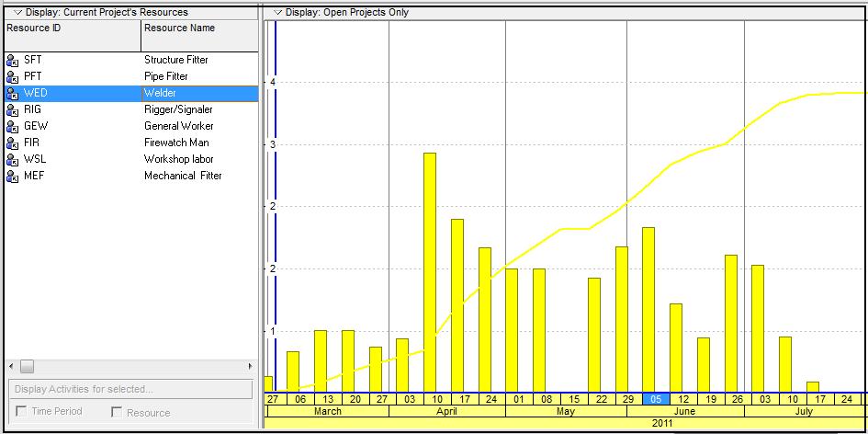Click the June month label in timescale

click(x=685, y=411)
